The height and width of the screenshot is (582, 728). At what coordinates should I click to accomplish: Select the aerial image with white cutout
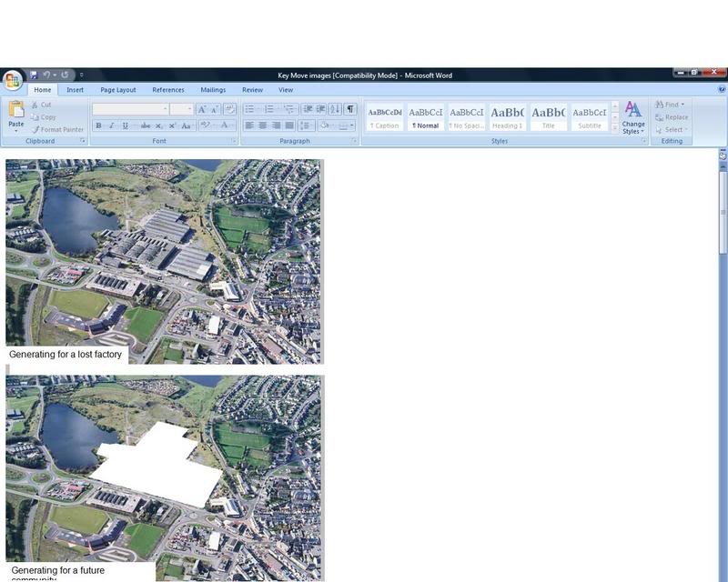pyautogui.click(x=164, y=473)
